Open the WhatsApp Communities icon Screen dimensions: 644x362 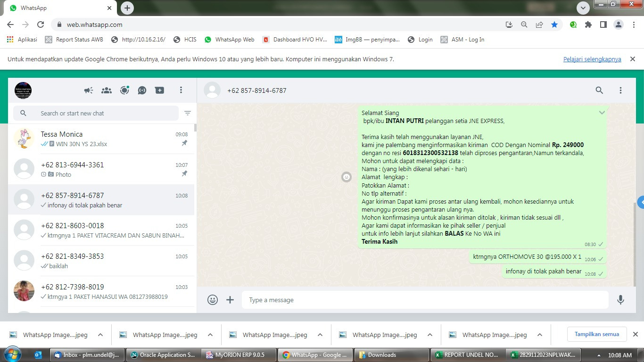[x=107, y=90]
